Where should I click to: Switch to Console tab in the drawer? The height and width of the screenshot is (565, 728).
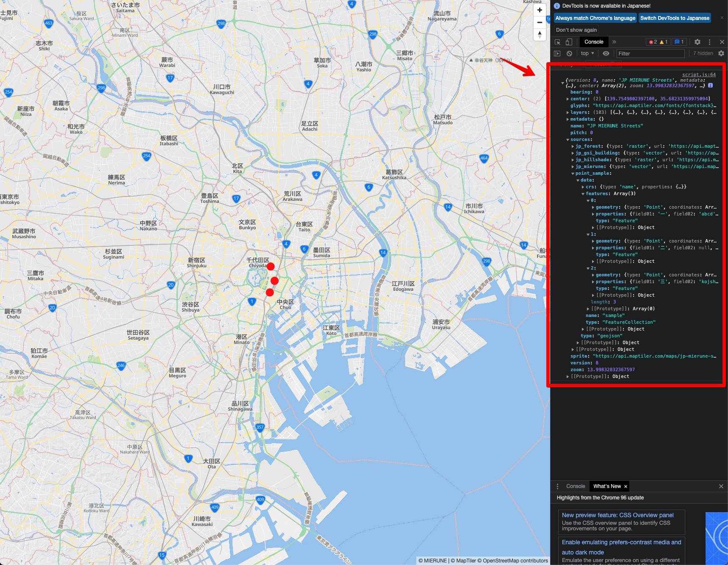click(x=576, y=486)
